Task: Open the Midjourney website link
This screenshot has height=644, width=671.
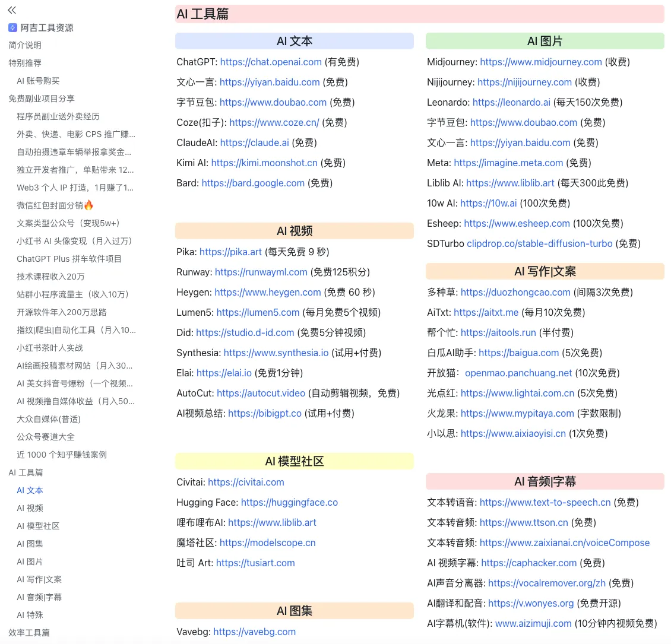Action: click(541, 62)
